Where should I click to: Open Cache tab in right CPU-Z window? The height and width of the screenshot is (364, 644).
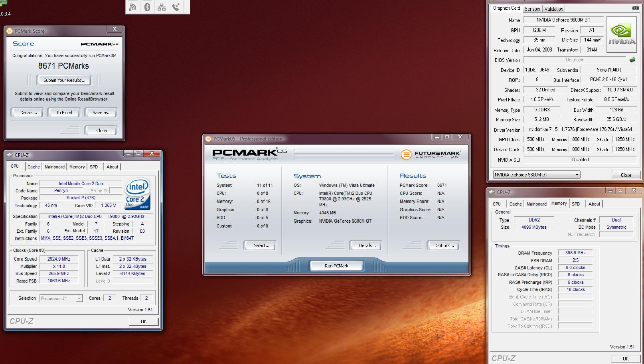click(516, 204)
